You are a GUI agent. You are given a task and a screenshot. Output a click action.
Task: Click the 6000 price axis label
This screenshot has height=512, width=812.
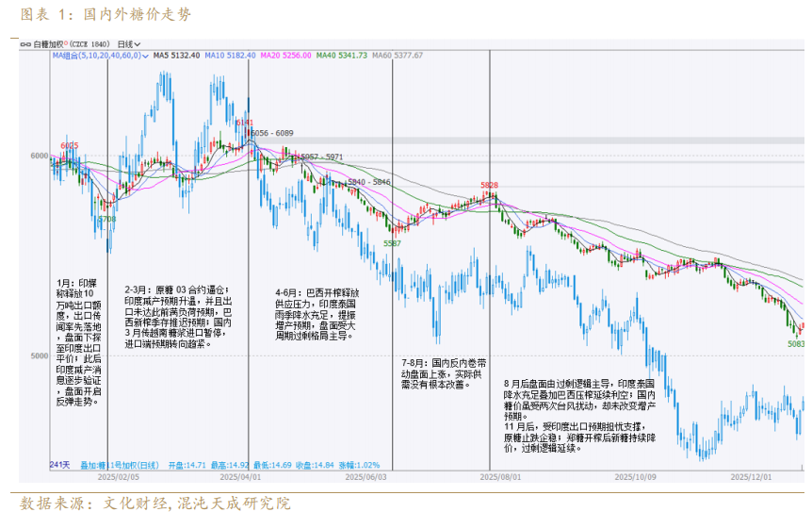(38, 156)
